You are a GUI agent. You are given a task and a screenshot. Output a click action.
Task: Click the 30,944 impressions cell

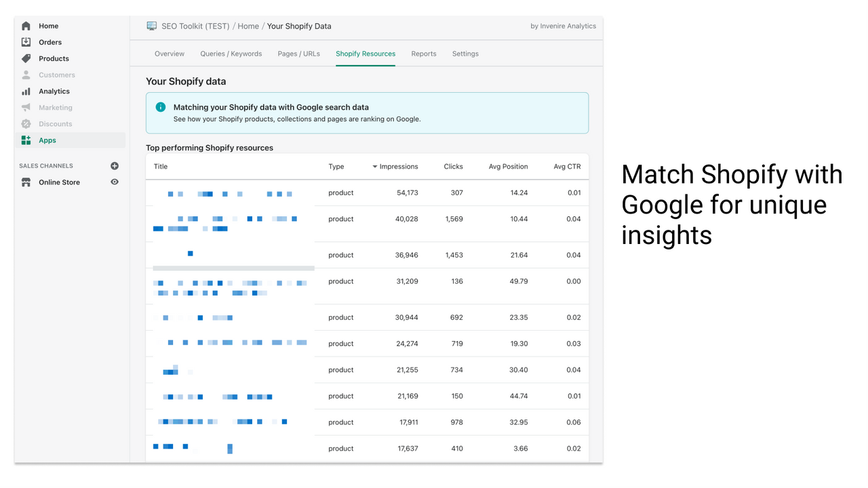[x=407, y=318]
